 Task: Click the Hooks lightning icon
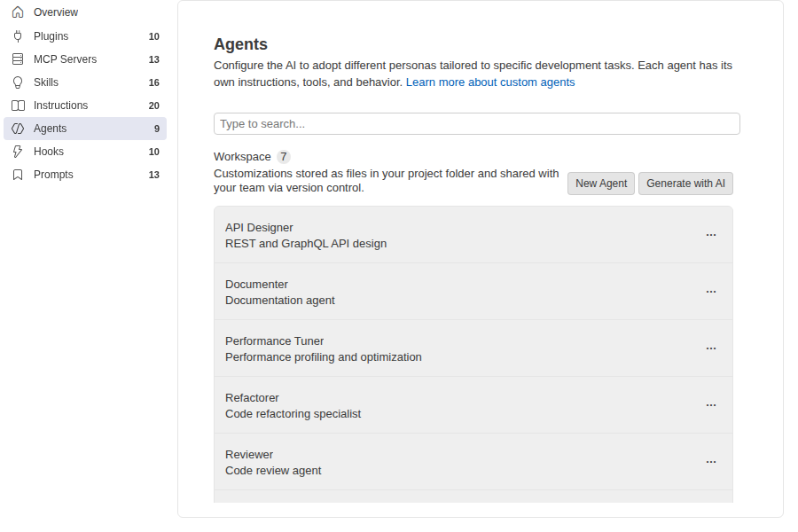(x=18, y=152)
